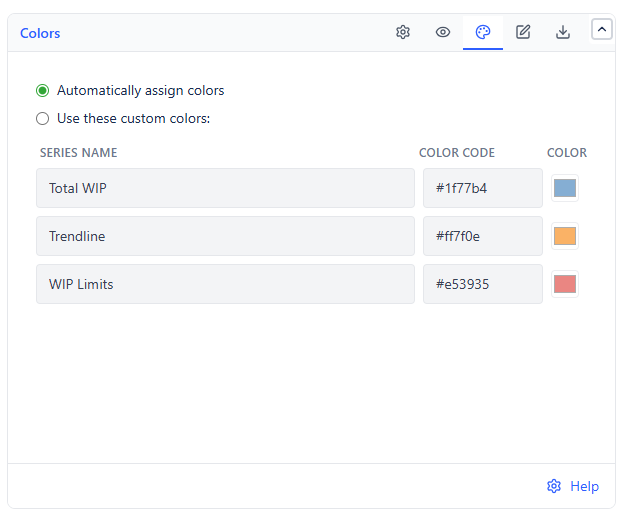The image size is (622, 514).
Task: Open the settings gear tab
Action: click(403, 32)
